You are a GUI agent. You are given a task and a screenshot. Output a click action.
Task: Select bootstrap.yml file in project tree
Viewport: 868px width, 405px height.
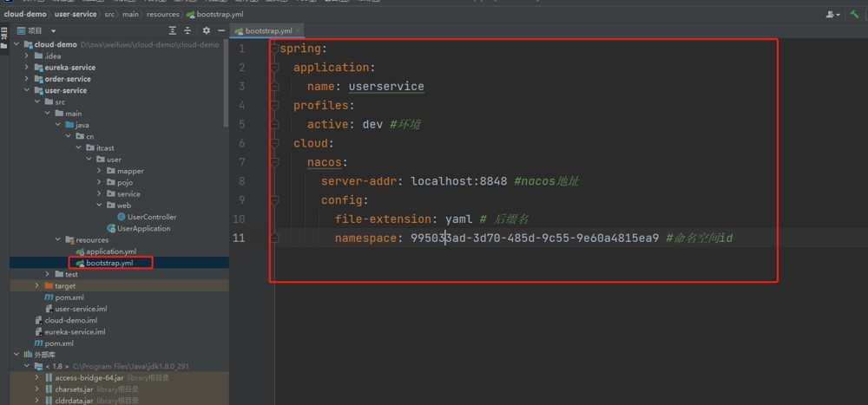point(105,263)
